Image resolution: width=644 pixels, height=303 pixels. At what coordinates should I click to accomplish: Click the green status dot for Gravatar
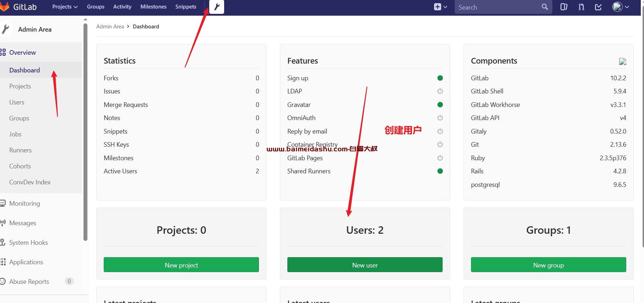click(440, 105)
